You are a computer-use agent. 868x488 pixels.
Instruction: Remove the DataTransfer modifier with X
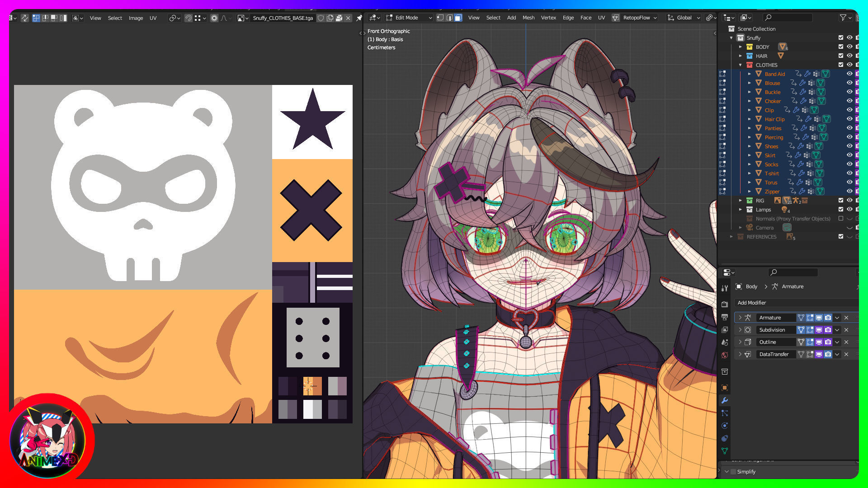(846, 354)
